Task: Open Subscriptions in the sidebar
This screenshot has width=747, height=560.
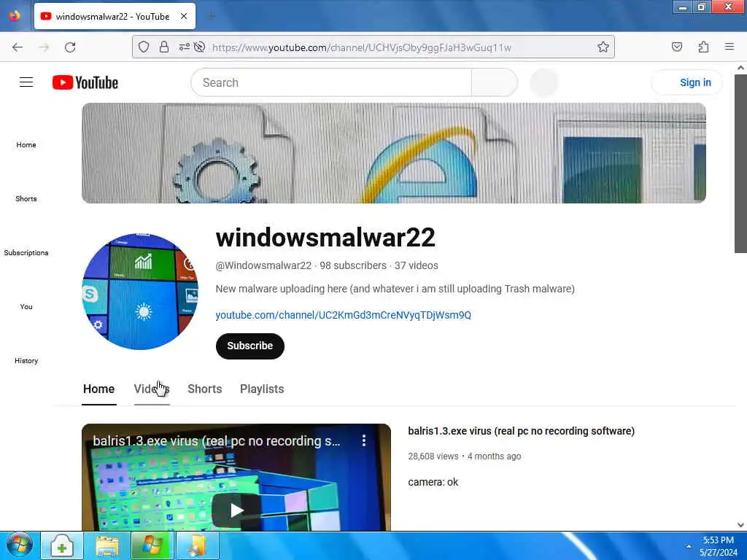Action: [x=26, y=252]
